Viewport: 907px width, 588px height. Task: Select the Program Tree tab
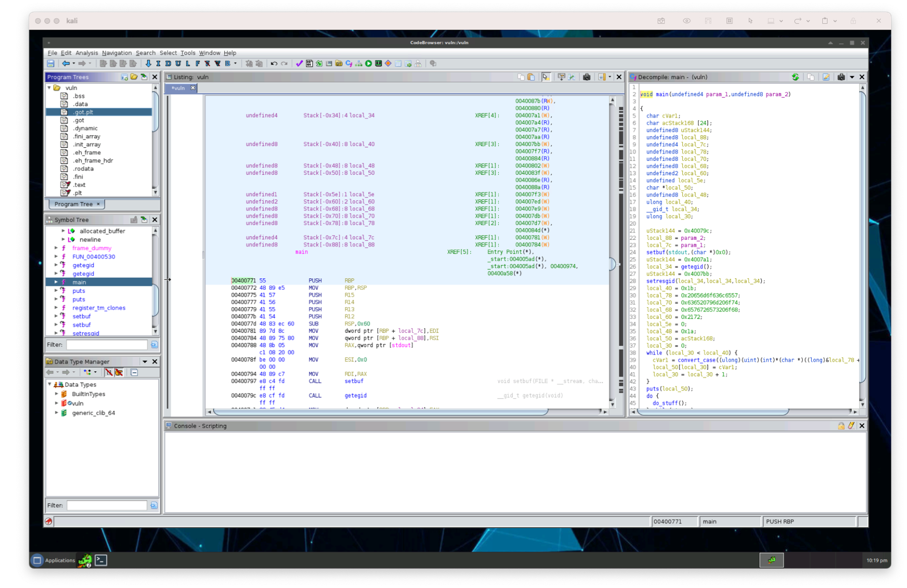click(73, 204)
